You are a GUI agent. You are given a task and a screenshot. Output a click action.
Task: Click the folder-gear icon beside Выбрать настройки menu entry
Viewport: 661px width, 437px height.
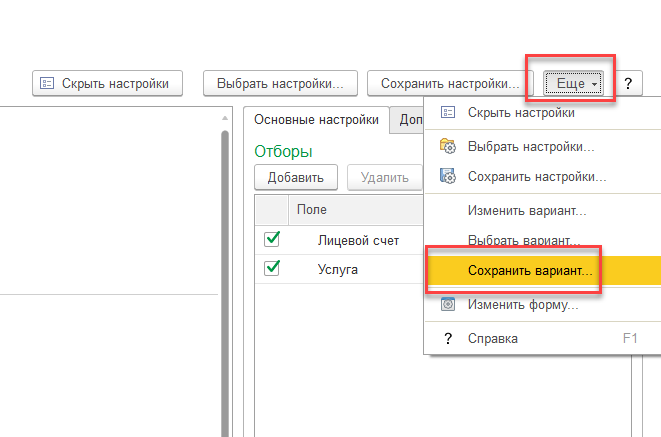click(448, 146)
